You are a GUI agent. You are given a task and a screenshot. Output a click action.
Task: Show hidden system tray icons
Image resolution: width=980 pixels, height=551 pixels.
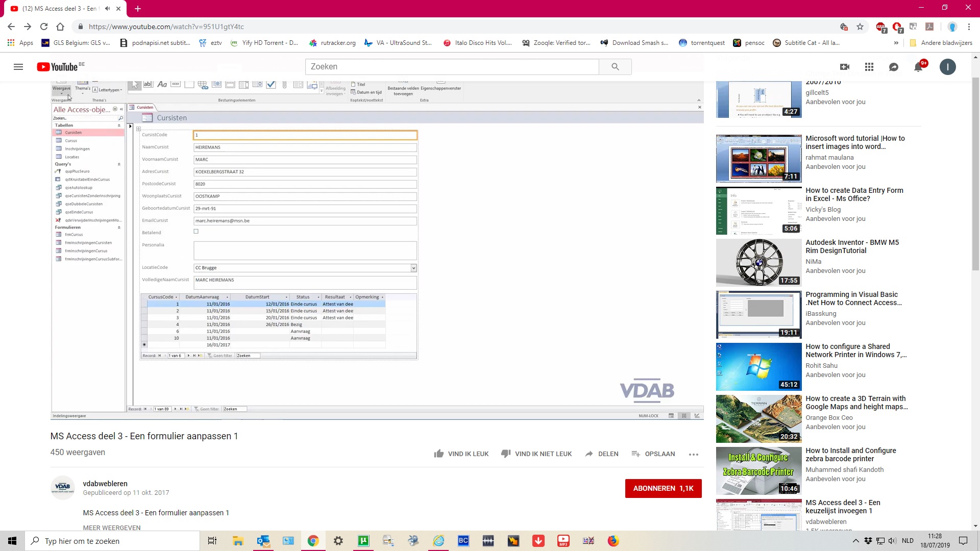point(855,541)
